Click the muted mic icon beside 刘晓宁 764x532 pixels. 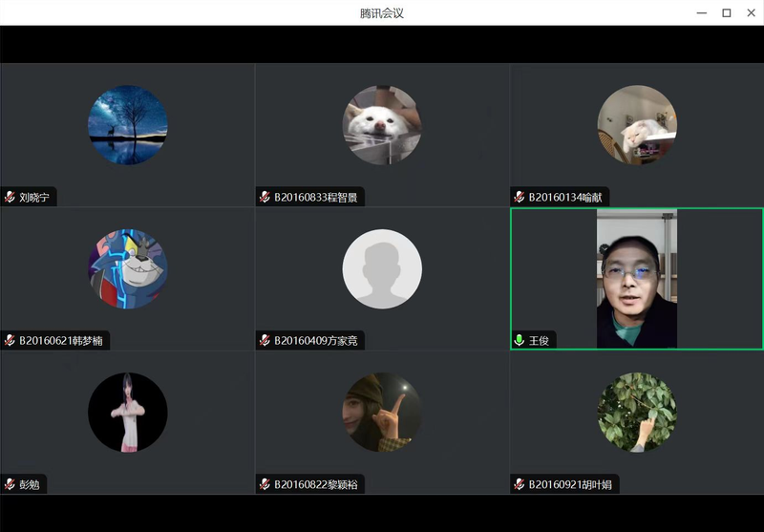pyautogui.click(x=10, y=198)
